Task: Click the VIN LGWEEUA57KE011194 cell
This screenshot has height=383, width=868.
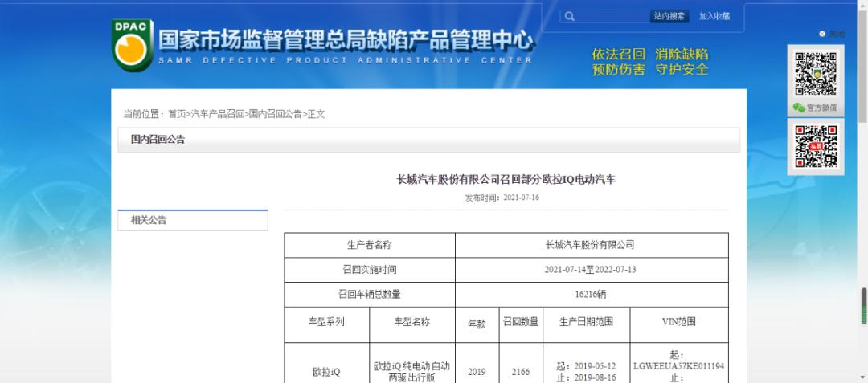Action: 679,363
